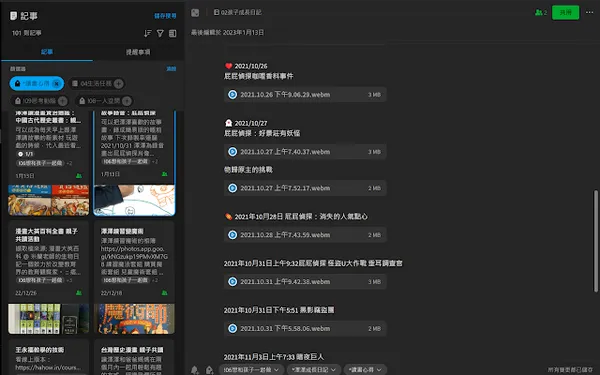Screen dimensions: 600x375
Task: Play 2021.10.31 下午5.58.06.webm attachment icon
Action: pos(232,328)
